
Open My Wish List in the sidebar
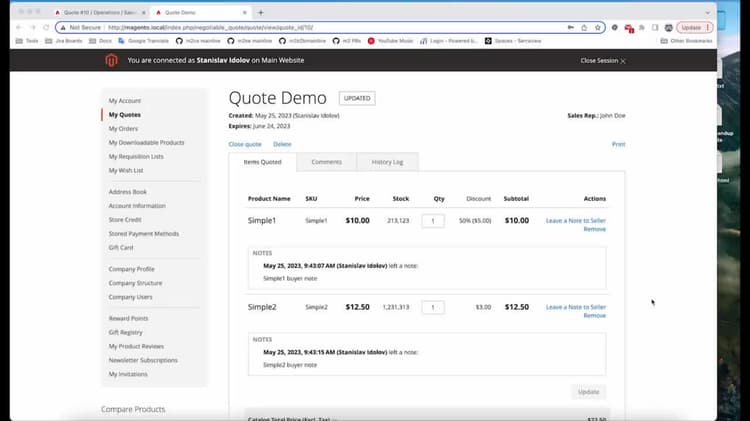(x=126, y=170)
